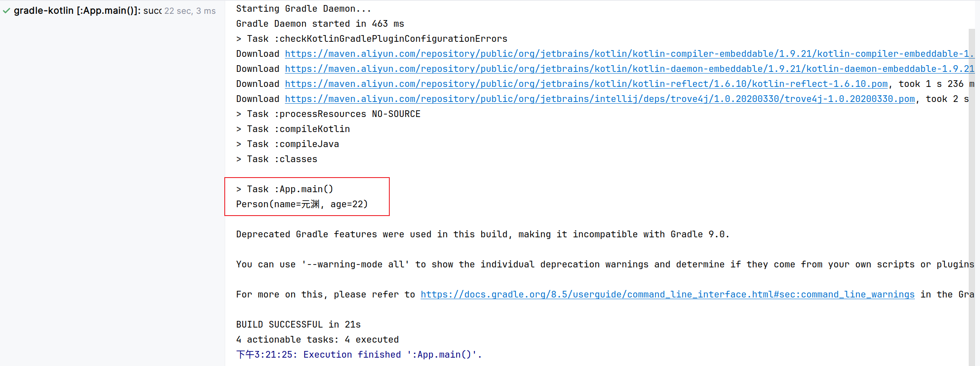
Task: Click the Deprecated Gradle features warning line
Action: click(482, 234)
